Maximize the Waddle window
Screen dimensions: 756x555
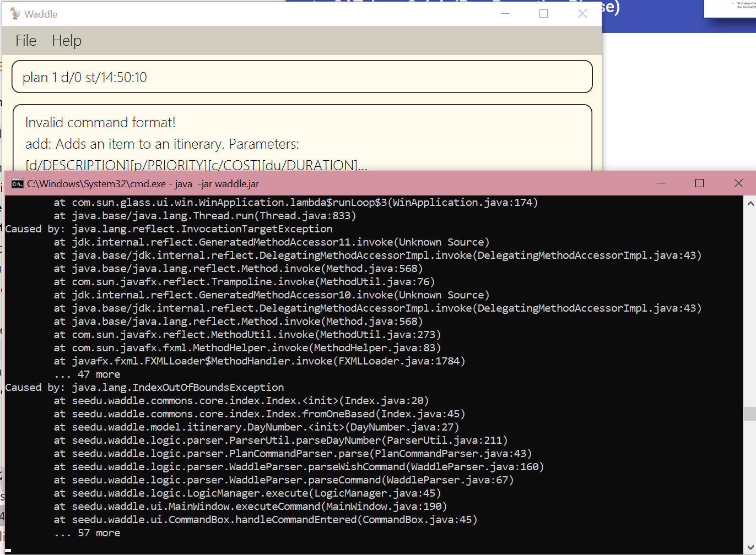[543, 14]
